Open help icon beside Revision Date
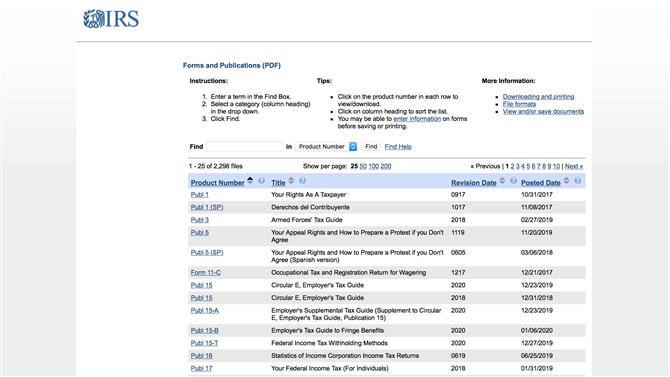This screenshot has width=670, height=377. click(513, 181)
